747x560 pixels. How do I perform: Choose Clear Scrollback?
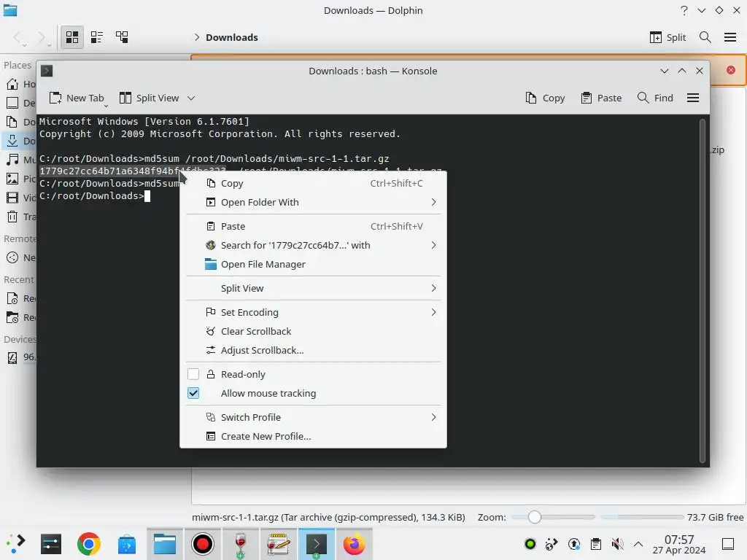(313, 332)
